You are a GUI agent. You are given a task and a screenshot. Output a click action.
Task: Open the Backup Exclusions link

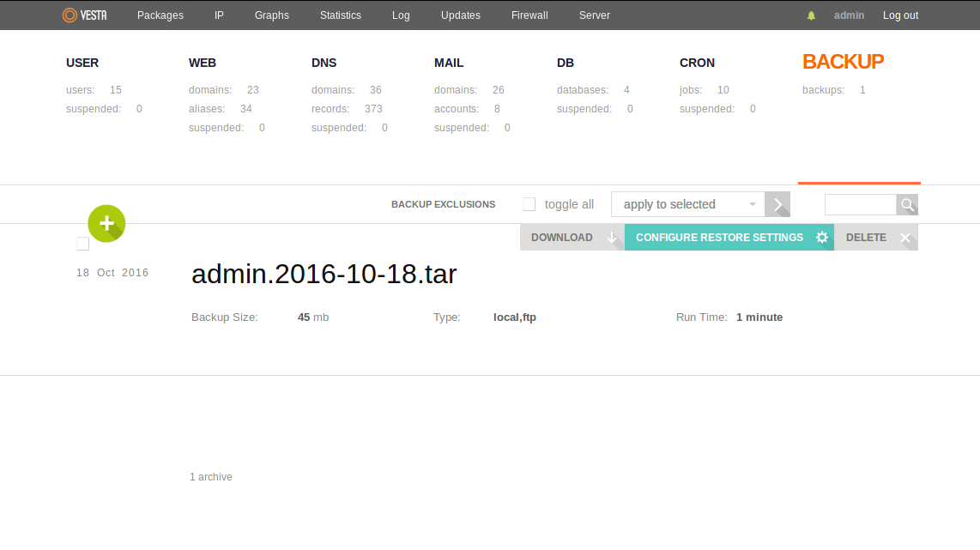point(443,204)
